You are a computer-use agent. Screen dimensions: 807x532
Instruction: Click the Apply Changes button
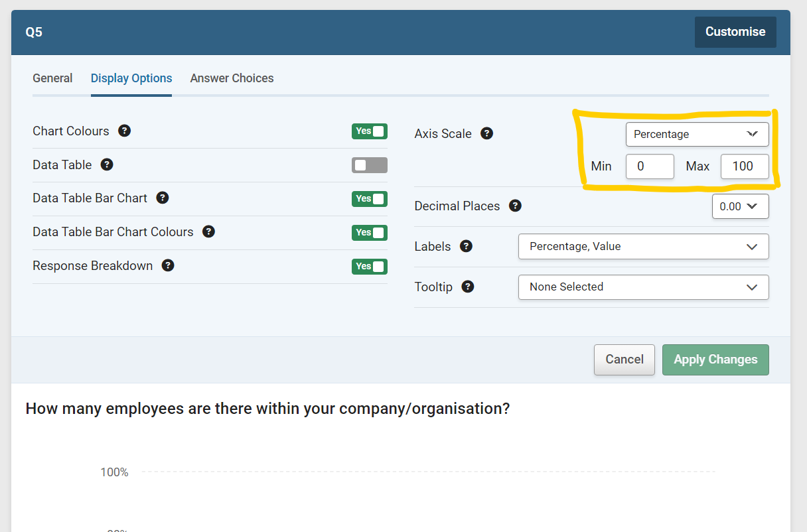pos(715,360)
